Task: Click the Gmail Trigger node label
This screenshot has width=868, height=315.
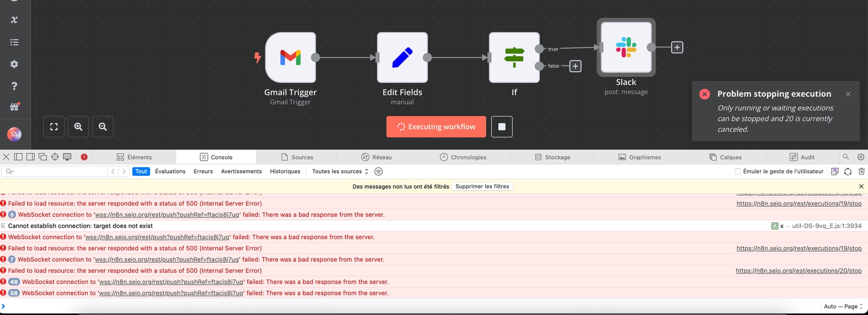Action: tap(290, 92)
